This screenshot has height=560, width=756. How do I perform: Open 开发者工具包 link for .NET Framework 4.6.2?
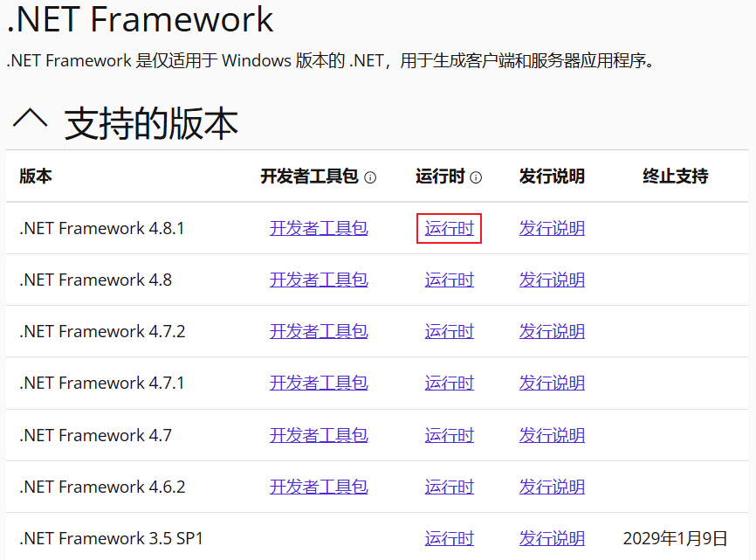pos(319,487)
